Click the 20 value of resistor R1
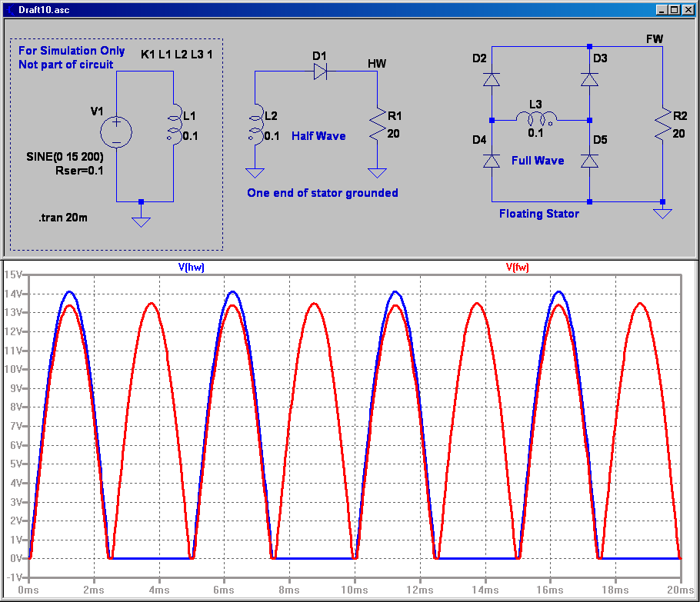Screen dimensions: 700x602 [x=393, y=134]
